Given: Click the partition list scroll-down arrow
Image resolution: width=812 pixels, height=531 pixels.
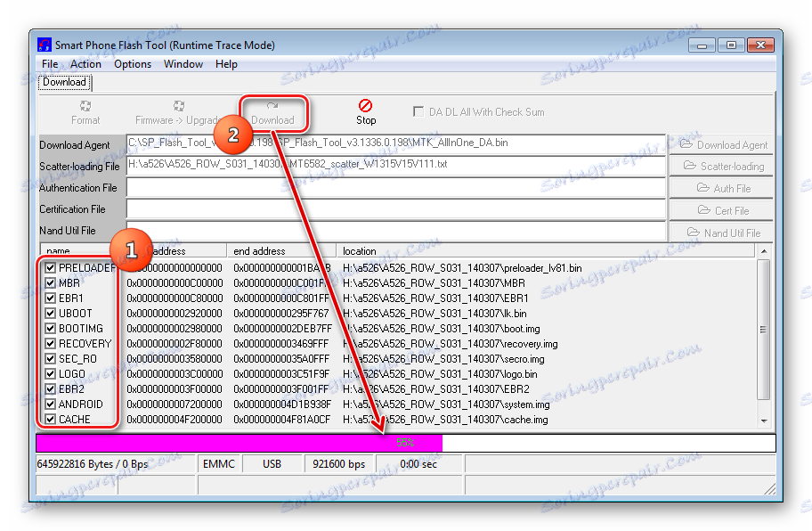Looking at the screenshot, I should 763,421.
